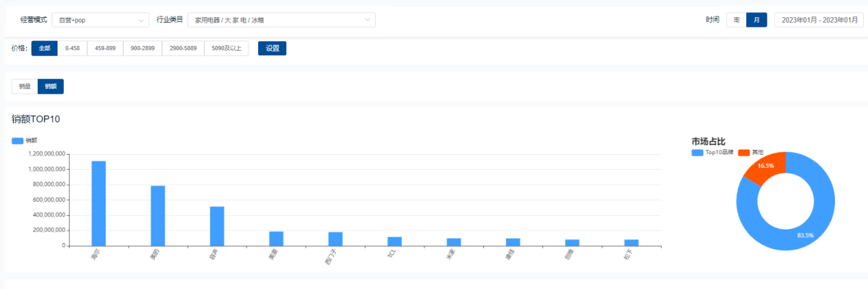868x289 pixels.
Task: Click the 美的 sales bar
Action: [158, 215]
